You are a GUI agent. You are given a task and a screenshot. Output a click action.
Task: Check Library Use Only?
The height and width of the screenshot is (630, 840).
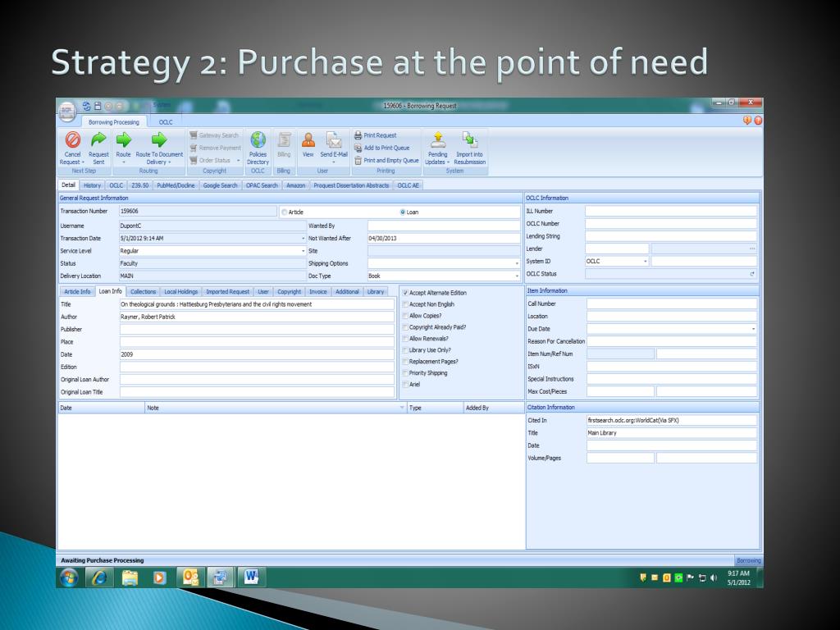[x=405, y=350]
